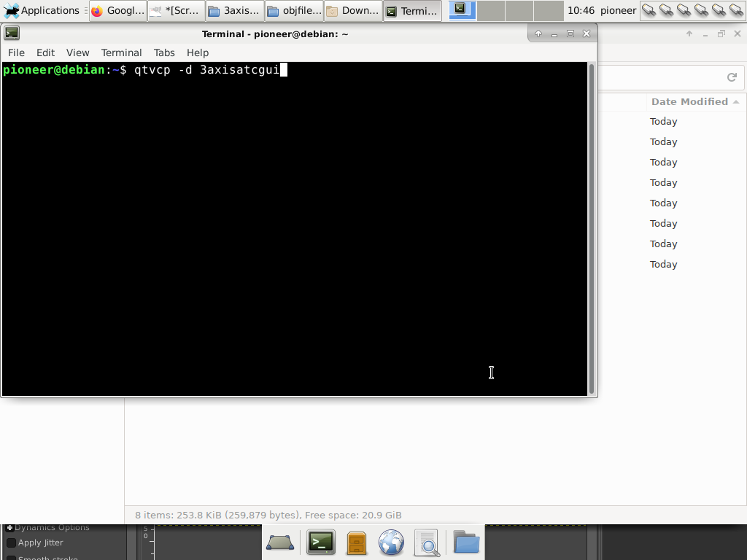Launch Terminal Emulator from the dock
This screenshot has height=560, width=747.
click(320, 542)
